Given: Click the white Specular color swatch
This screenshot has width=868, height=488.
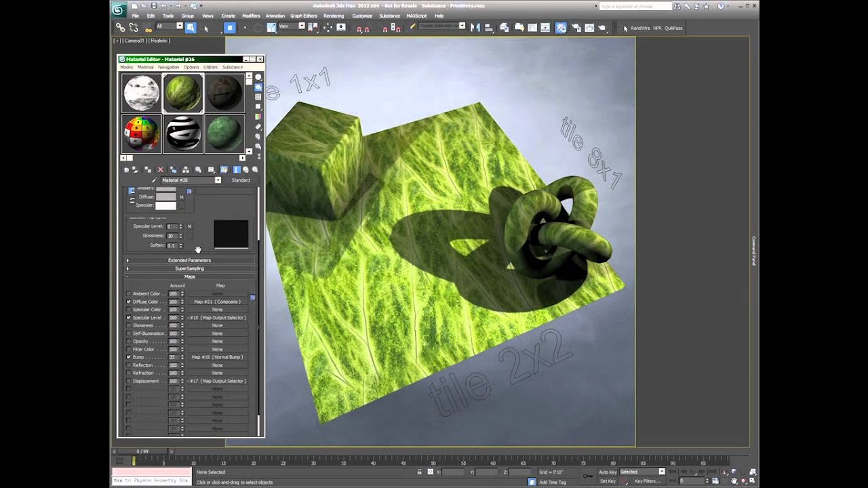Looking at the screenshot, I should click(166, 205).
